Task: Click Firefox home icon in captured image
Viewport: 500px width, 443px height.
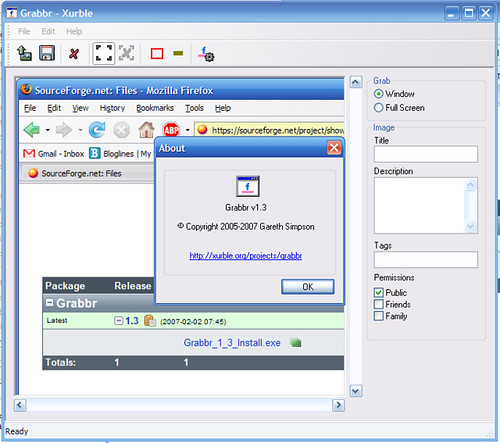Action: tap(147, 130)
